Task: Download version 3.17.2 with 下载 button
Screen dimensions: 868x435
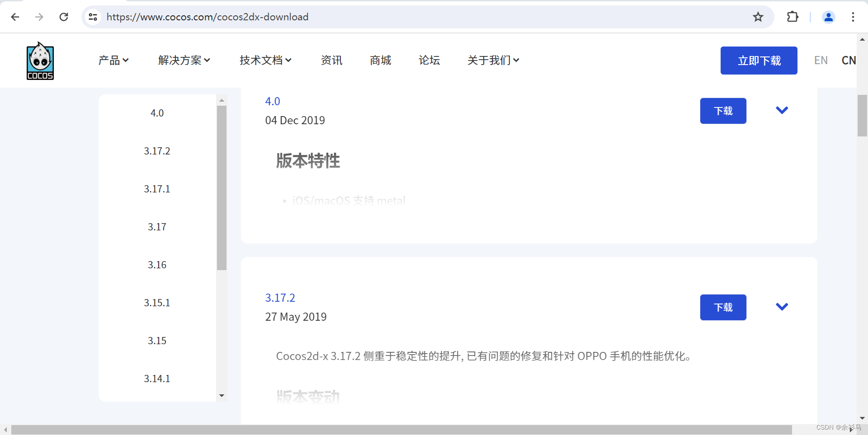Action: click(723, 307)
